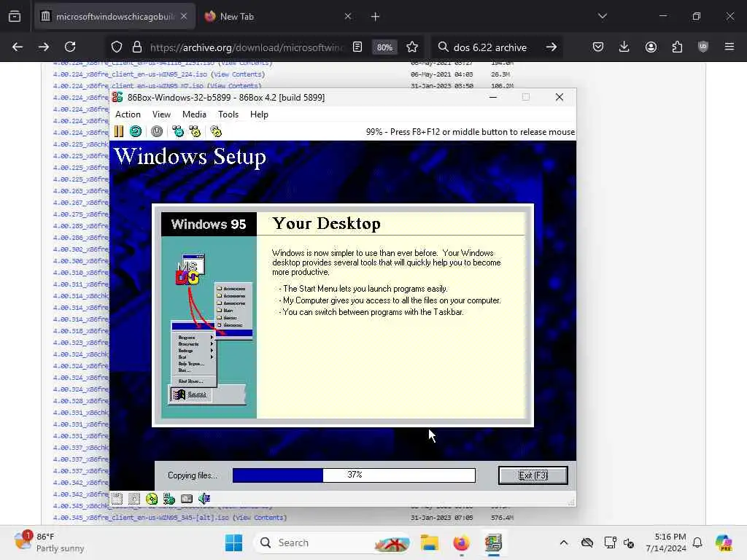The width and height of the screenshot is (747, 560).
Task: Expand the list all tabs dropdown arrow
Action: tap(602, 16)
